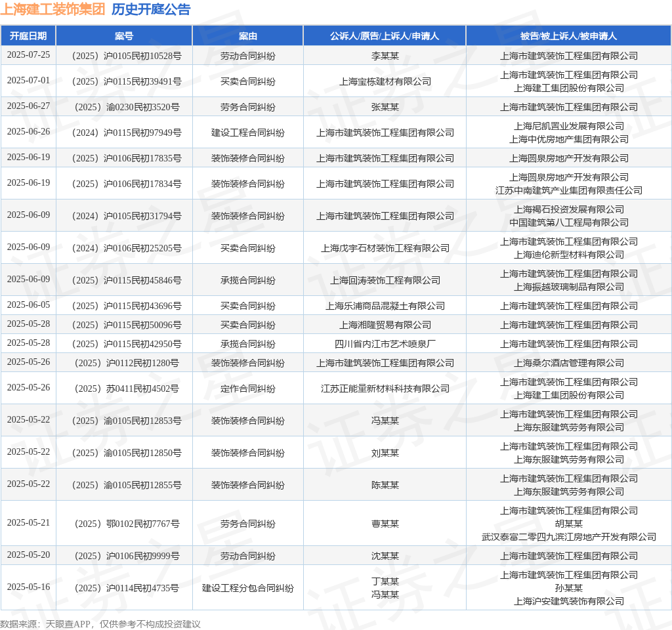Click plaintiff 江苏正能量新材料科技有限公司
Viewport: 672px width, 630px height.
coord(385,388)
